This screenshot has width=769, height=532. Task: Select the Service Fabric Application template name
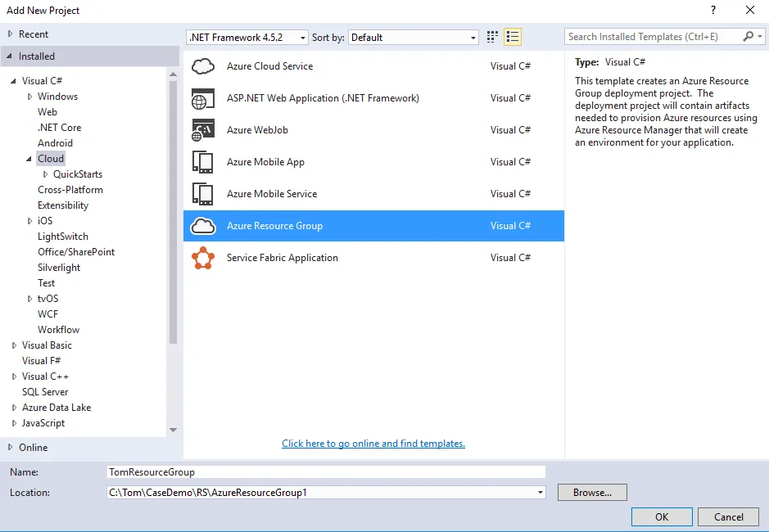point(282,258)
